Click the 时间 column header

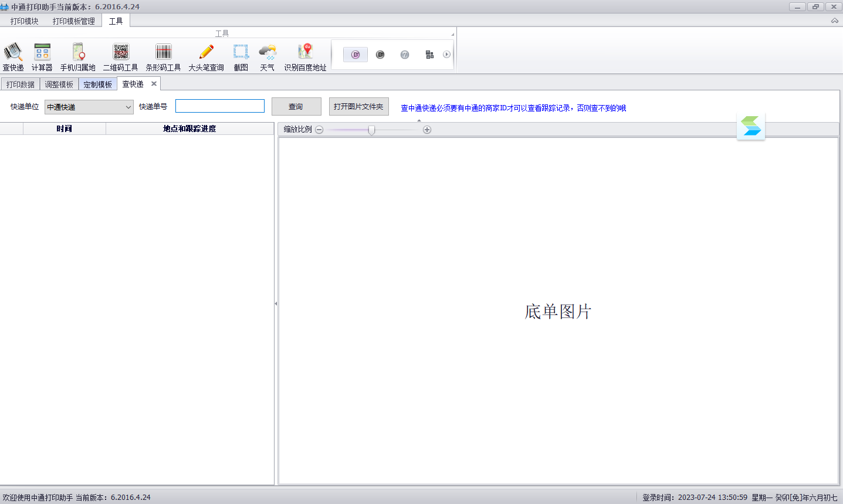click(65, 129)
